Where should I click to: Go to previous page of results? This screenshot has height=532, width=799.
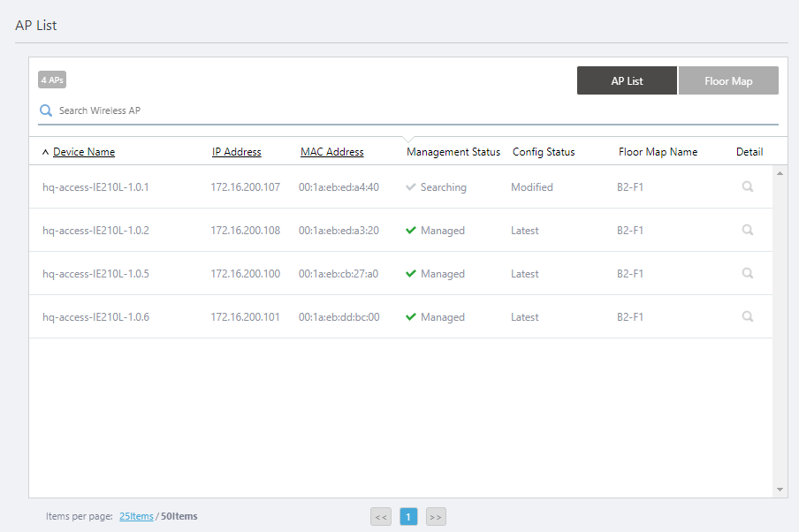tap(381, 517)
